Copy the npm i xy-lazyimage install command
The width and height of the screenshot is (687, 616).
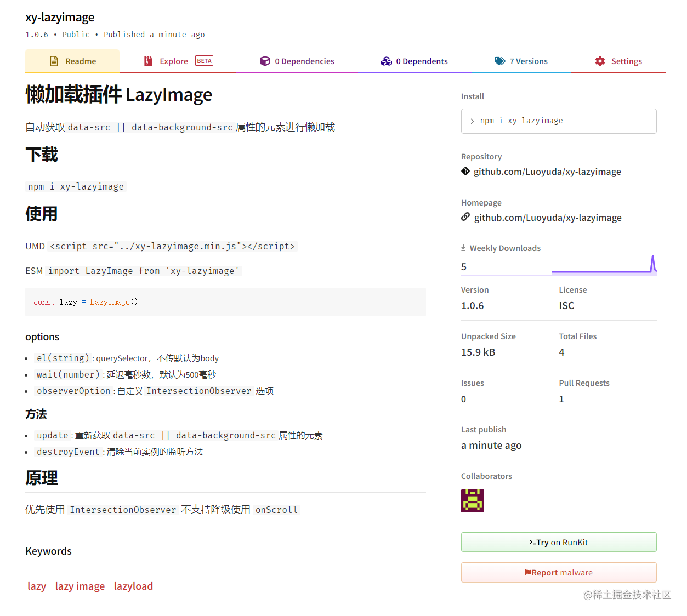559,121
